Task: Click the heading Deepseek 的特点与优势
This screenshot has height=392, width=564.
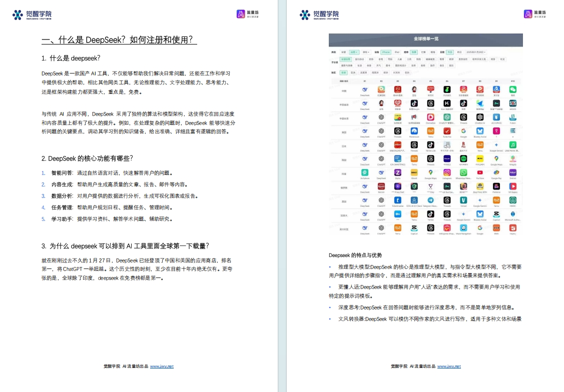Action: [x=355, y=255]
